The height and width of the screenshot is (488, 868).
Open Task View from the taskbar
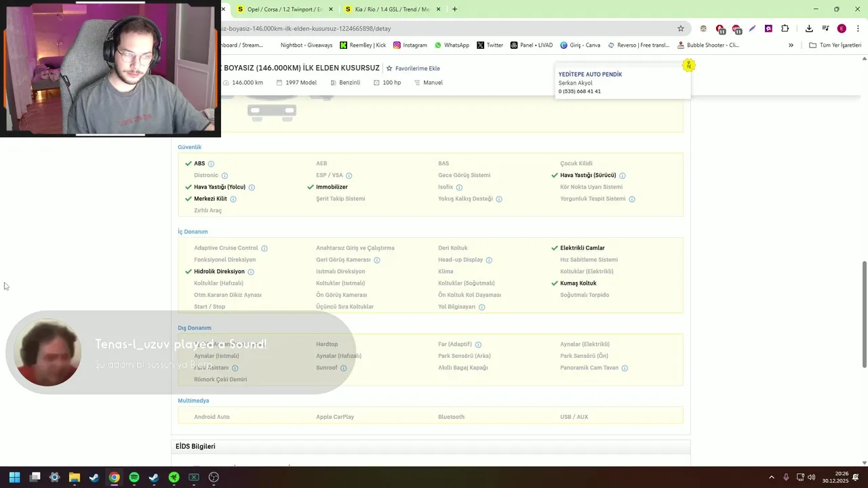[35, 477]
